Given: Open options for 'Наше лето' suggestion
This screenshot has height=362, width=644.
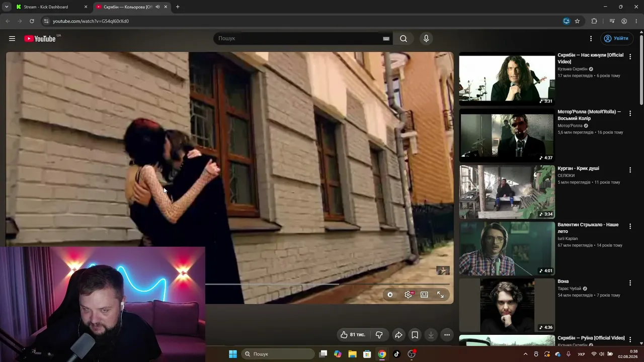Looking at the screenshot, I should (630, 227).
